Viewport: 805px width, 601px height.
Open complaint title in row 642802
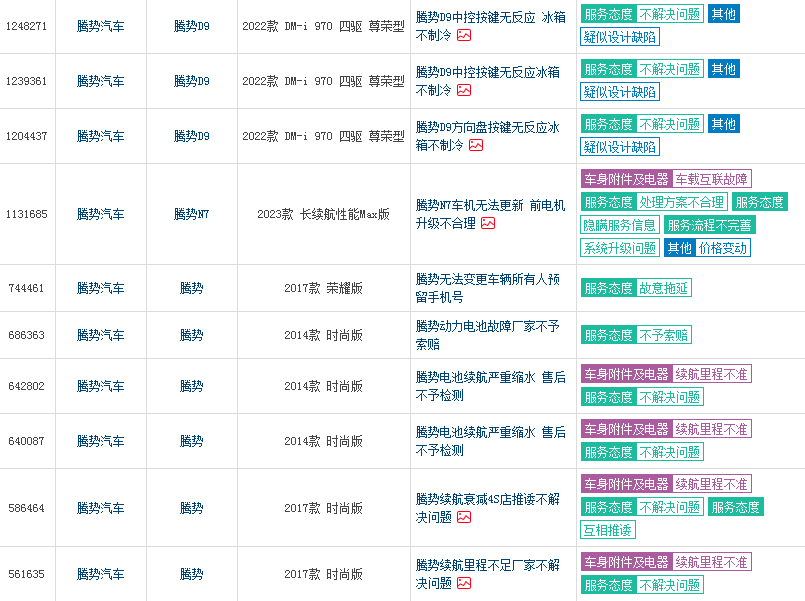coord(490,386)
